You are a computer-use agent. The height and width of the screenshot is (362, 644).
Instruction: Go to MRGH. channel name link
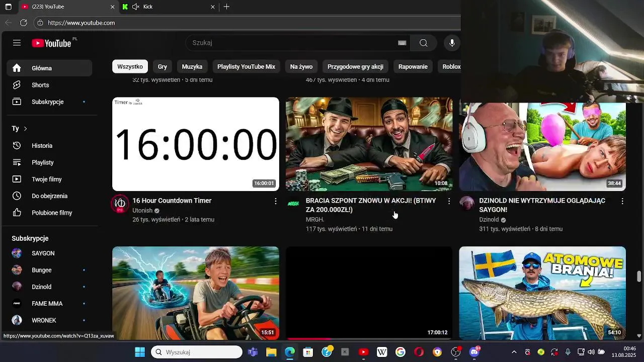coord(315,220)
